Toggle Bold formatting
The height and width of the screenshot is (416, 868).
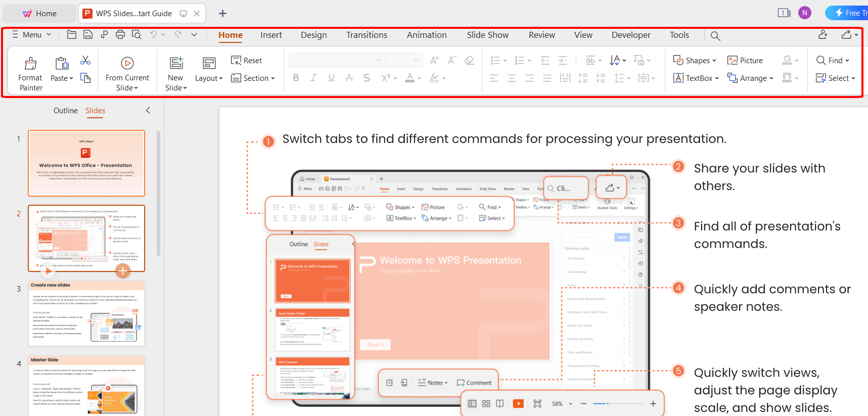(296, 78)
